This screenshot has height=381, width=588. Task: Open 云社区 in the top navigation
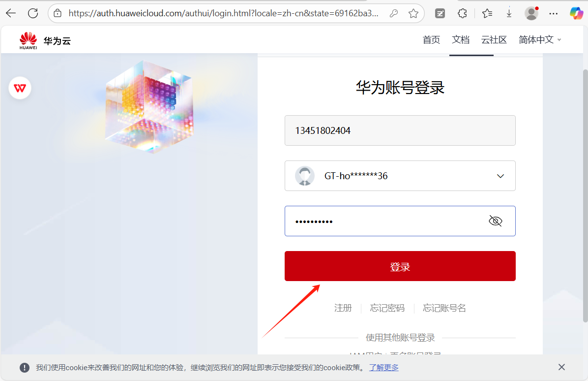coord(494,40)
